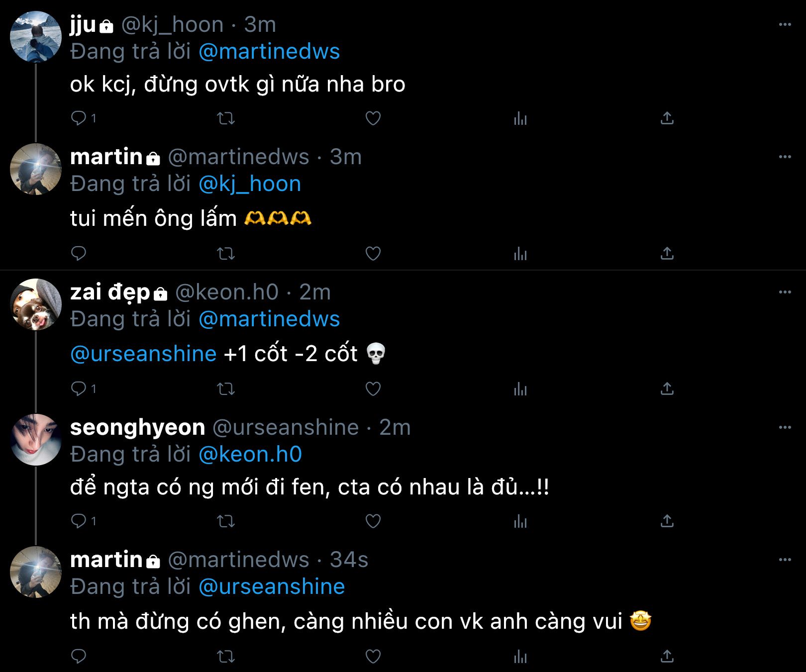The width and height of the screenshot is (806, 672).
Task: Like seonghyeon's reply to keon.h0
Action: 373,521
